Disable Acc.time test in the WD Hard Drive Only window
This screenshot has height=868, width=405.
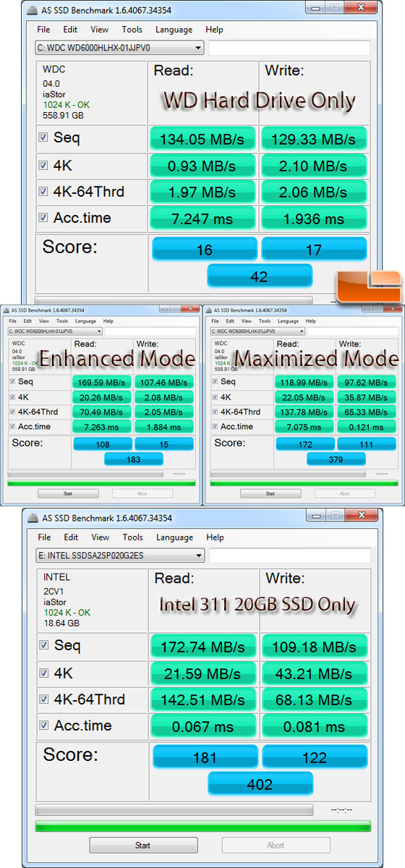pos(43,218)
